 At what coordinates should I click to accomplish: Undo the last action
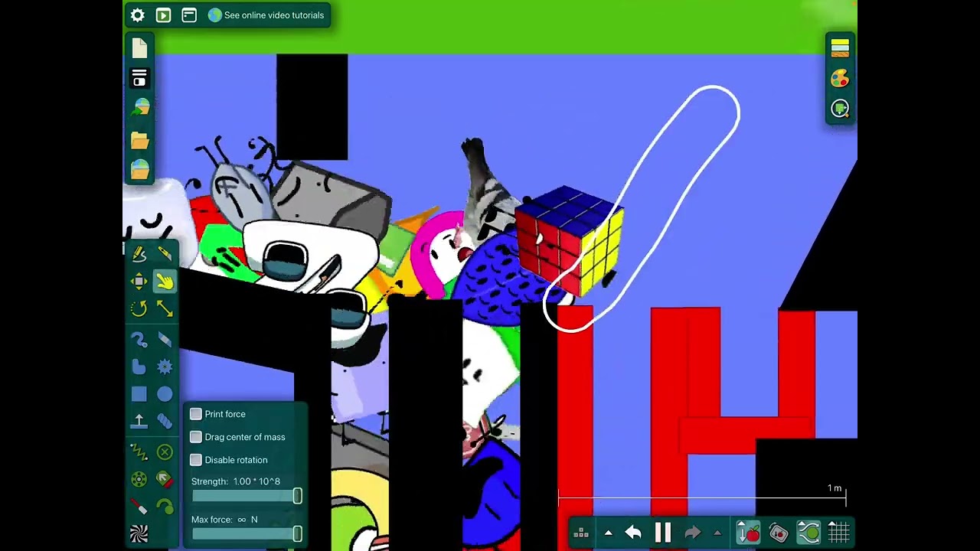click(633, 533)
